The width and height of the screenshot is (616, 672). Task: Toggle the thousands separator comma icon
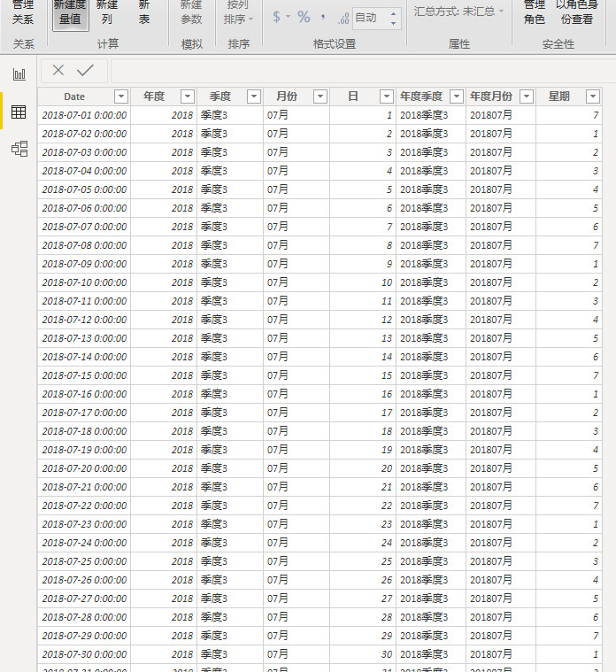323,17
